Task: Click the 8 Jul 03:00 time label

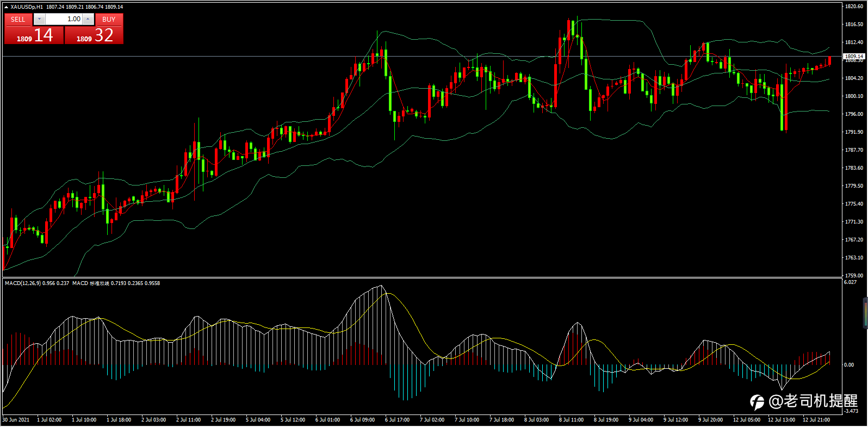Action: coord(536,420)
